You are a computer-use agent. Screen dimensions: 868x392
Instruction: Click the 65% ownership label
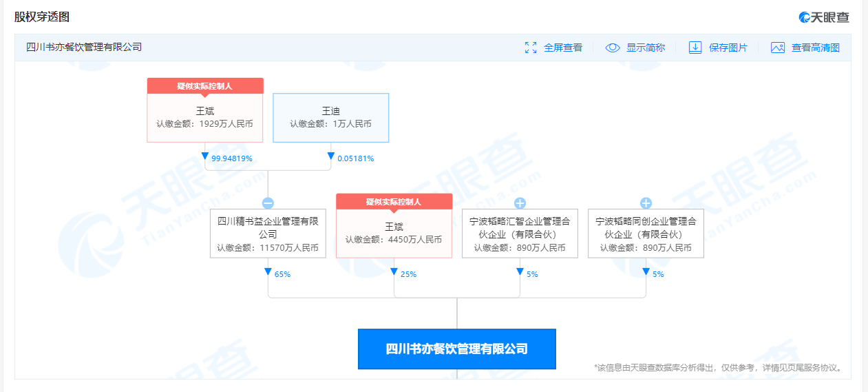click(x=282, y=274)
